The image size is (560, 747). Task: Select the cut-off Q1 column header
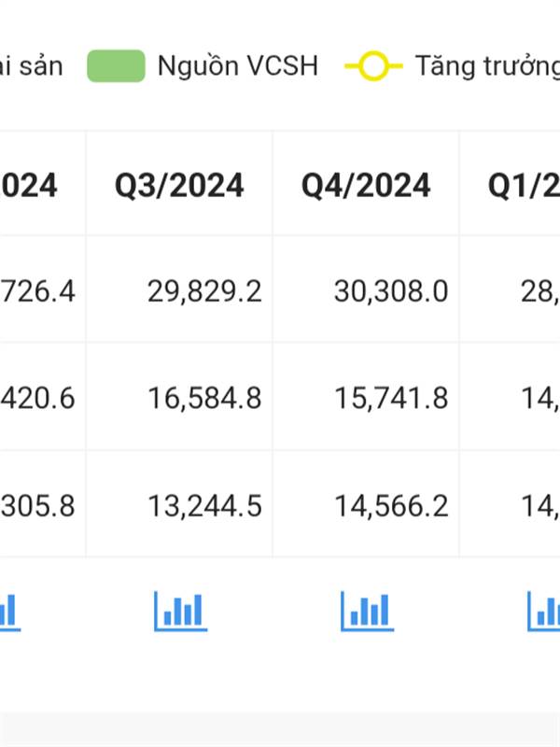[524, 185]
